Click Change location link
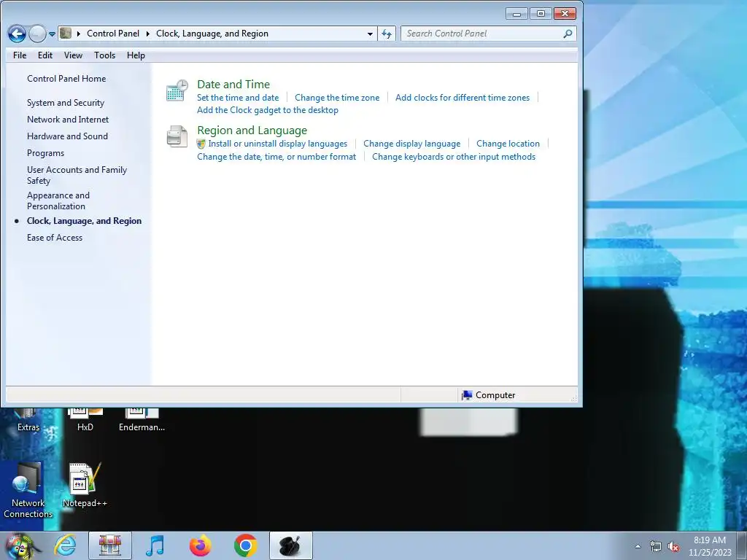 tap(508, 144)
